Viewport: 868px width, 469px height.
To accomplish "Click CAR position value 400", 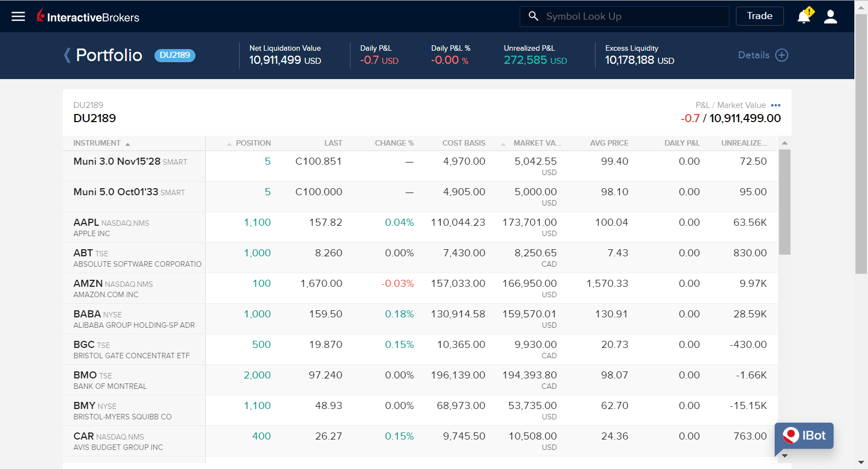I will pos(261,436).
